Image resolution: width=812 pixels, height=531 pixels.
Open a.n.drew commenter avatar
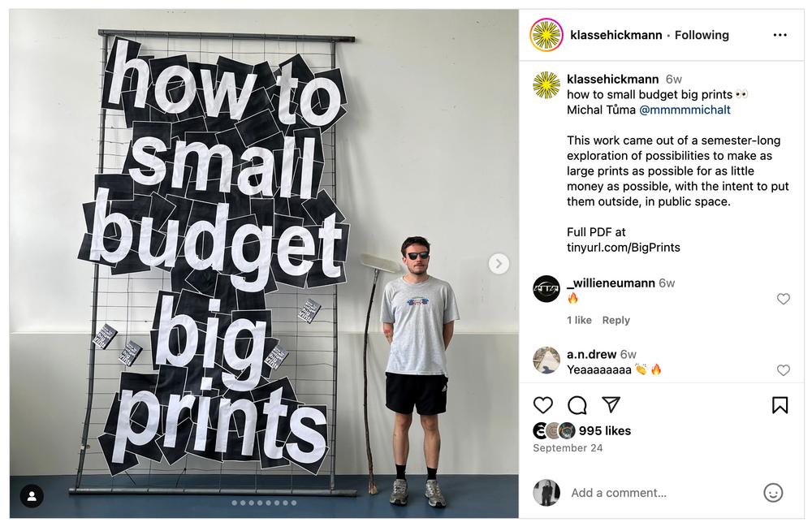pos(546,360)
